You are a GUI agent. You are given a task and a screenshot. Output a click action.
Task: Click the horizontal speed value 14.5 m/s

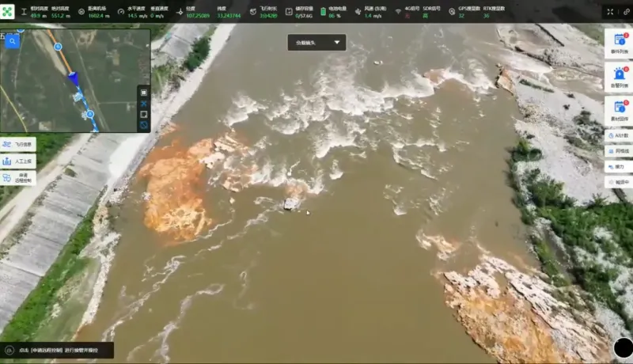pyautogui.click(x=138, y=16)
